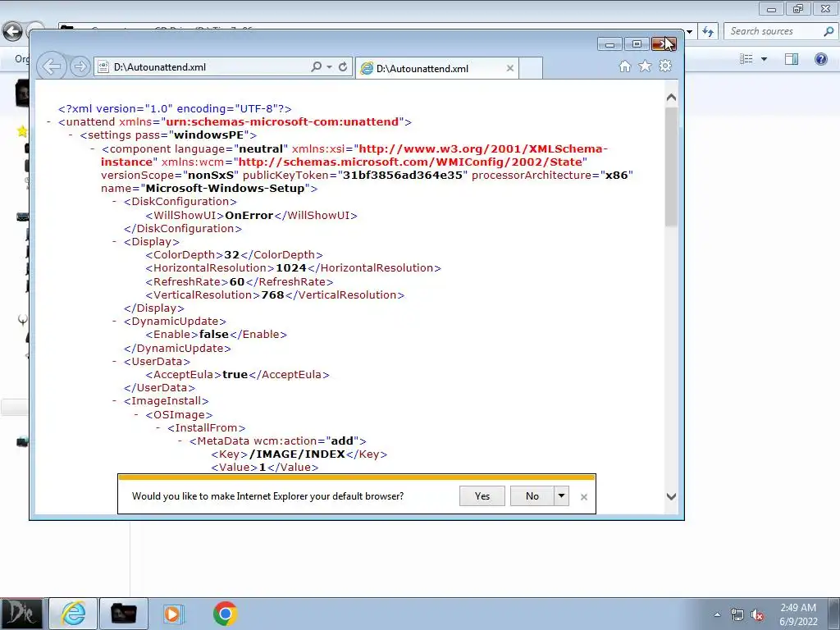The height and width of the screenshot is (630, 840).
Task: Click the urn:schemas-microsoft-com:unattend namespace text
Action: pyautogui.click(x=282, y=121)
